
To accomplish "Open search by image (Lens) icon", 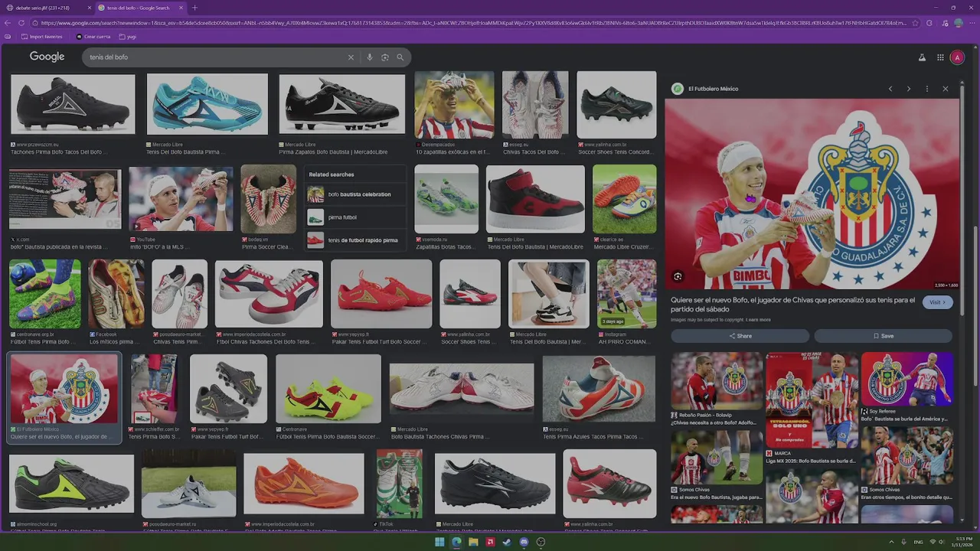I will coord(385,57).
